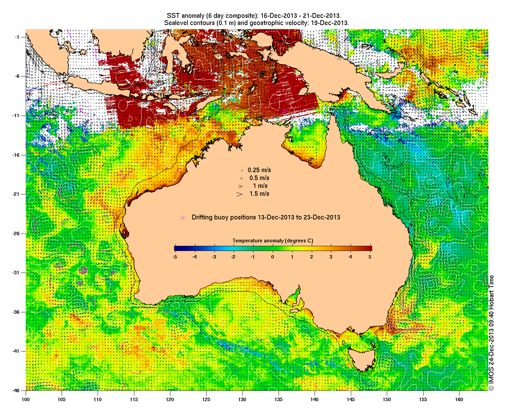
Task: Select the '0.5 m/s' legend label
Action: (259, 178)
